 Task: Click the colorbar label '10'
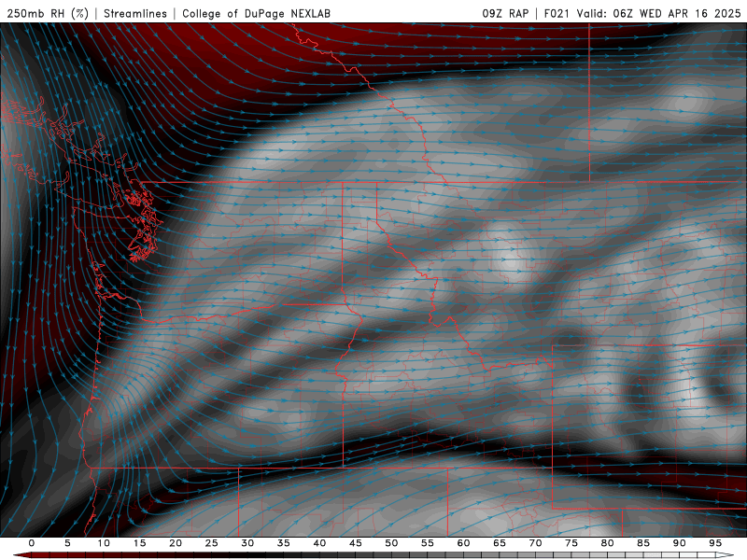coord(104,543)
